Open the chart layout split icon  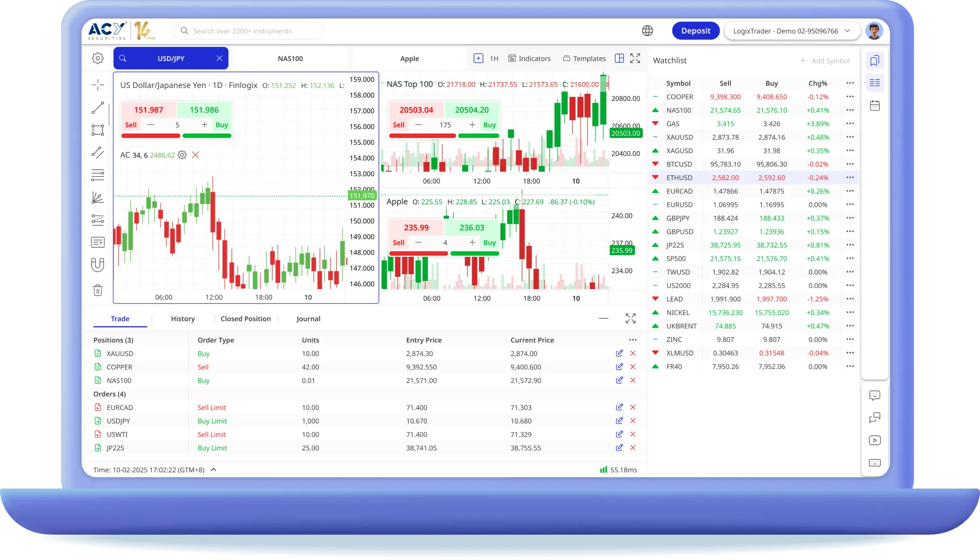click(619, 58)
